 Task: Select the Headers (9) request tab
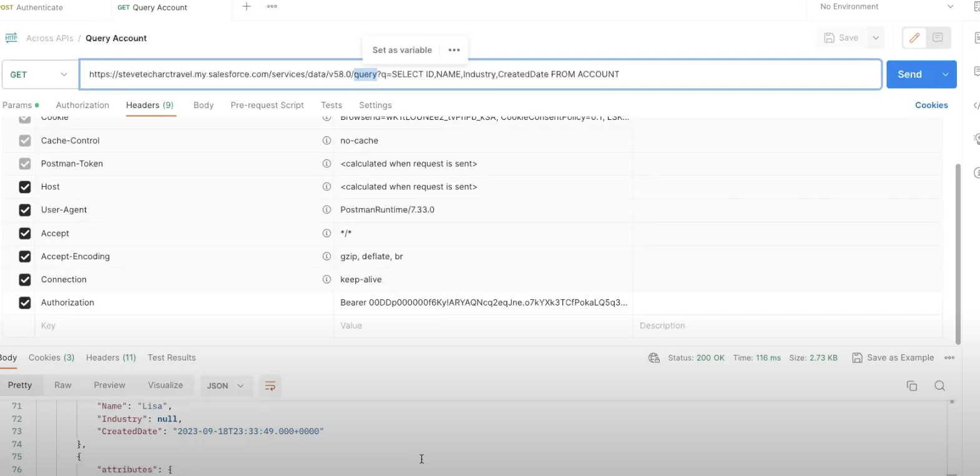(150, 105)
